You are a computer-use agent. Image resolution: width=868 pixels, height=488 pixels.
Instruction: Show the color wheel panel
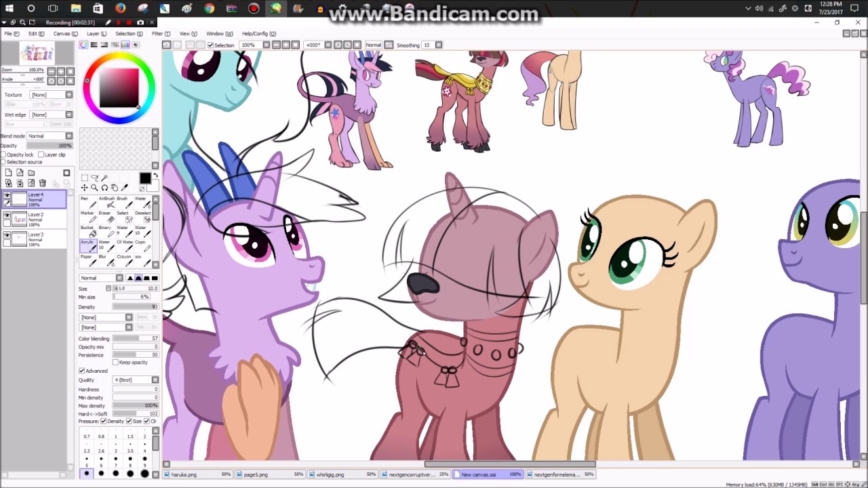pos(83,45)
